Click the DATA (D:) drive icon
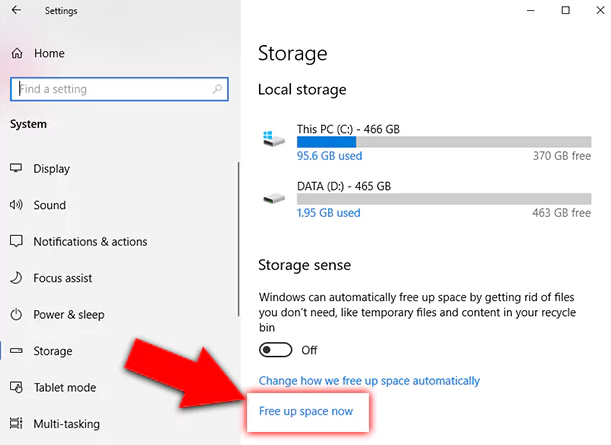The width and height of the screenshot is (611, 445). [272, 197]
